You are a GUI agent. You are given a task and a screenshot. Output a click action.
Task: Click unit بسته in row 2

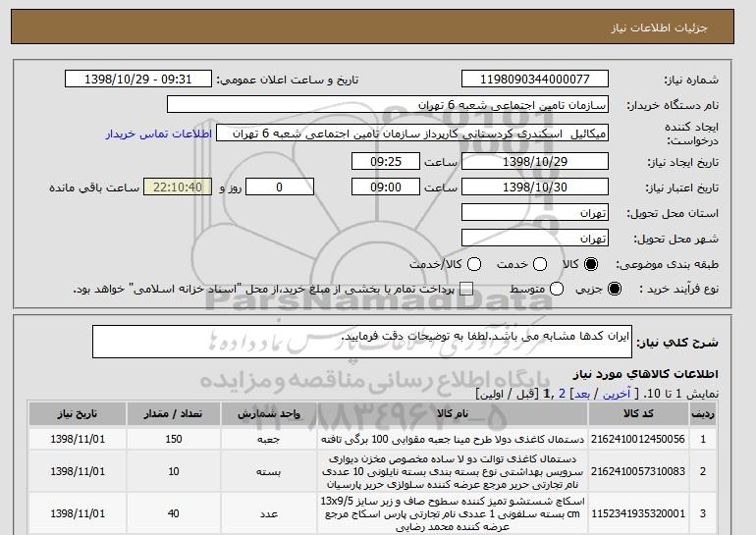click(269, 471)
